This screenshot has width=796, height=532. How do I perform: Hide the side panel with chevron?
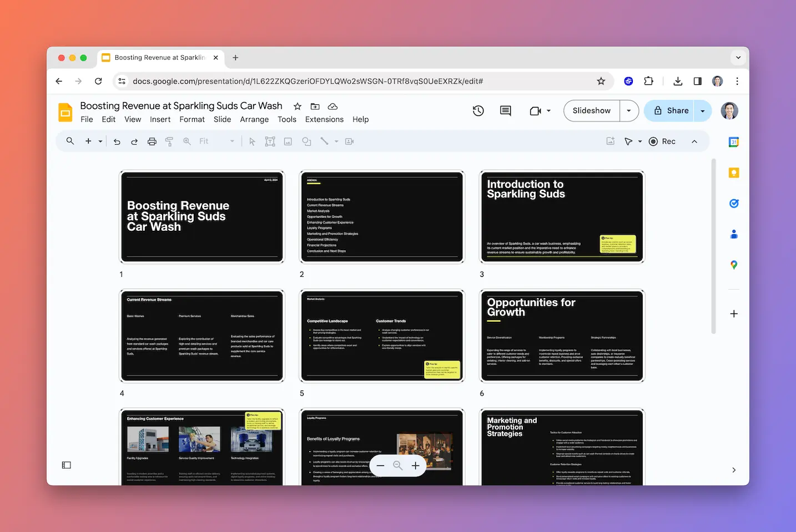click(734, 470)
